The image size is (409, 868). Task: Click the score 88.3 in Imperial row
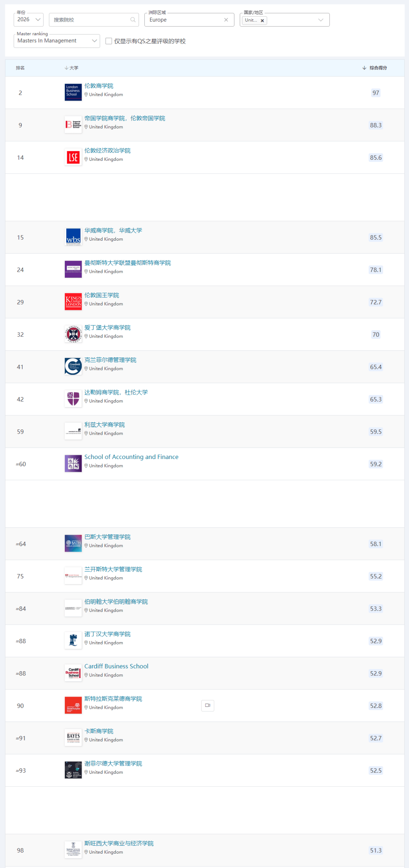376,125
